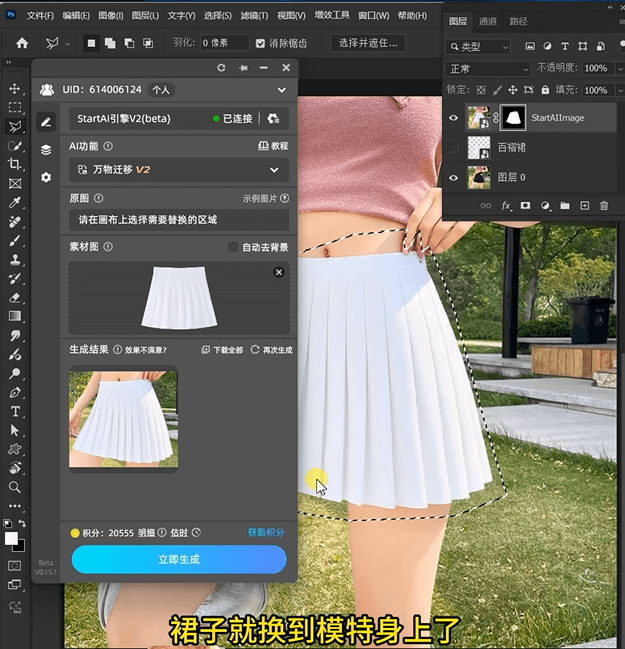Toggle the anti-alias checkbox
This screenshot has width=625, height=649.
click(260, 43)
